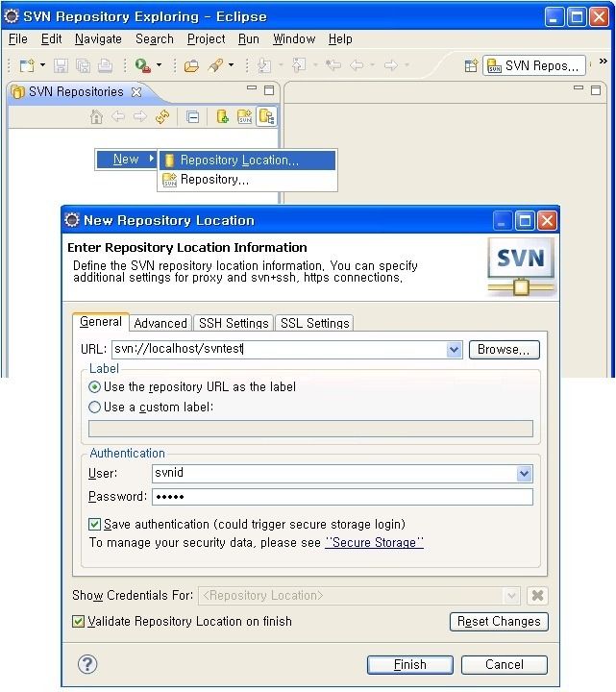Open the Search menu
The height and width of the screenshot is (692, 616).
tap(155, 39)
